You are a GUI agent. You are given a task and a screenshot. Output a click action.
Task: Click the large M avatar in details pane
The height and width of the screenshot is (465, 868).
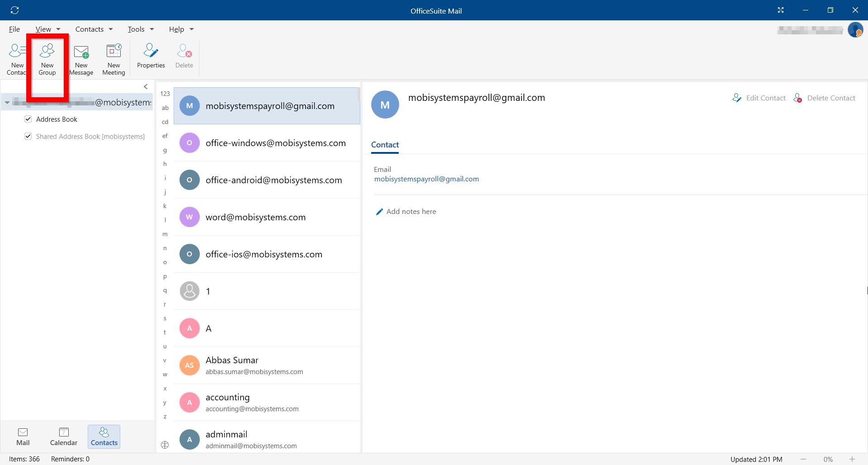tap(385, 104)
